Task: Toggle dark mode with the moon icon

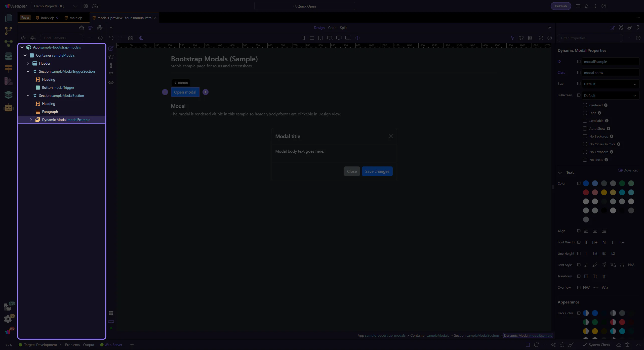Action: [141, 38]
